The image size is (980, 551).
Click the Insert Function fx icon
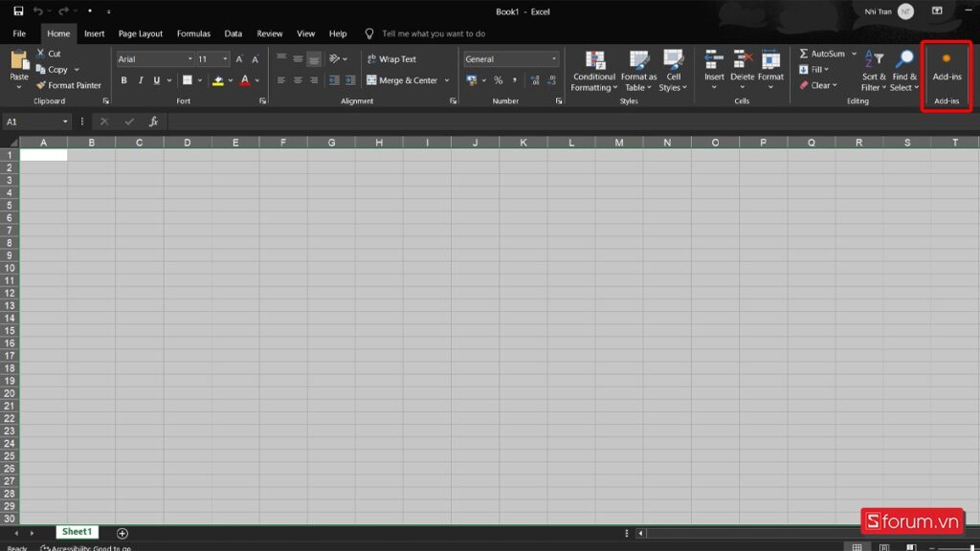(x=153, y=121)
